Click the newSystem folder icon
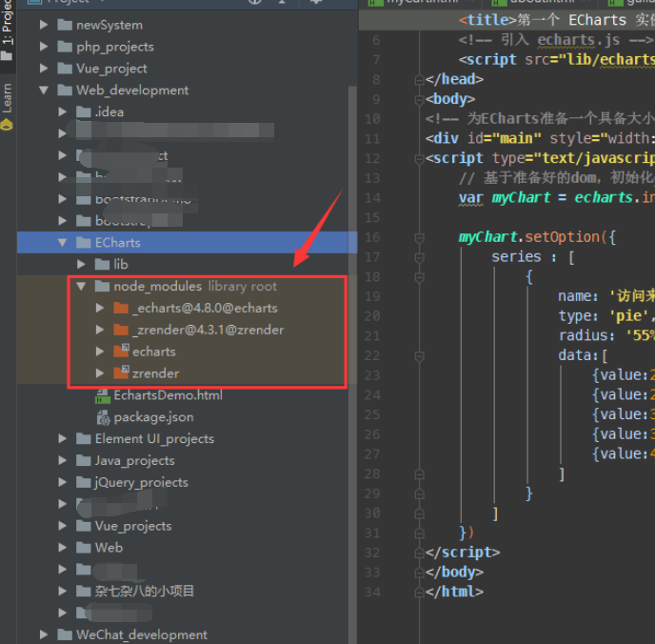The height and width of the screenshot is (644, 655). [65, 25]
